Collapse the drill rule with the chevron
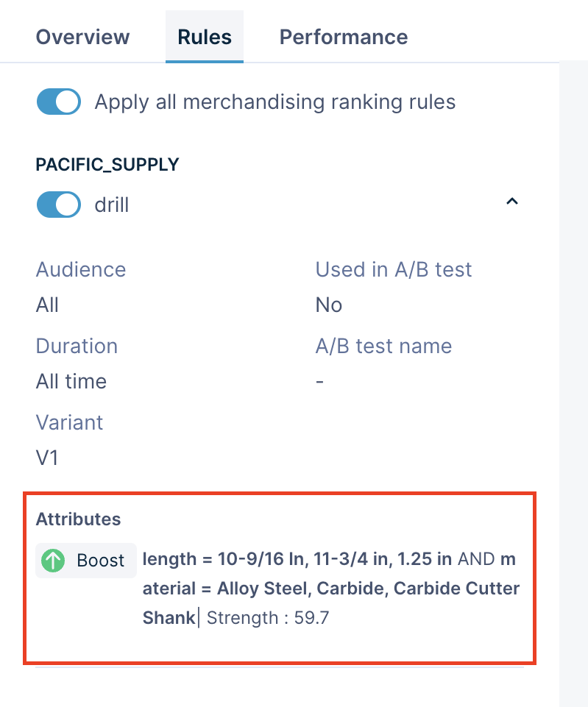This screenshot has height=707, width=588. coord(512,202)
